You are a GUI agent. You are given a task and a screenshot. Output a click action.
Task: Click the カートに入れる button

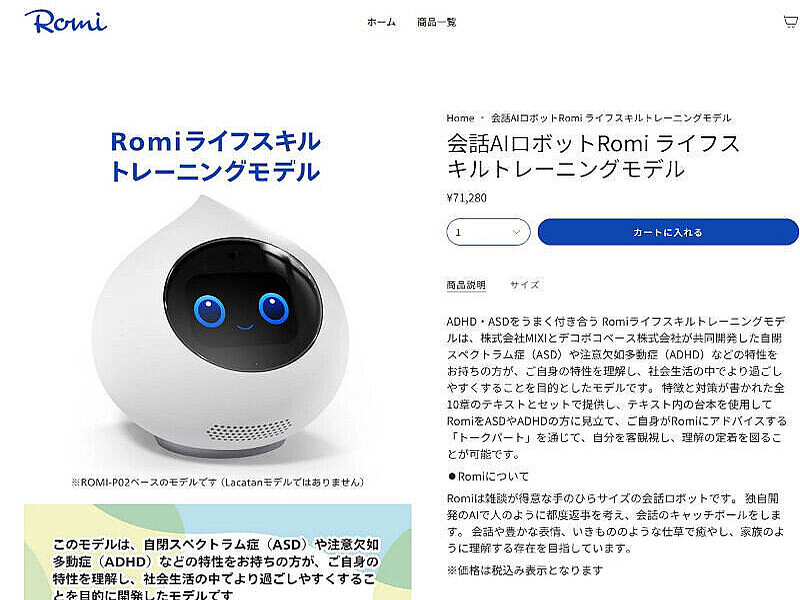coord(668,232)
